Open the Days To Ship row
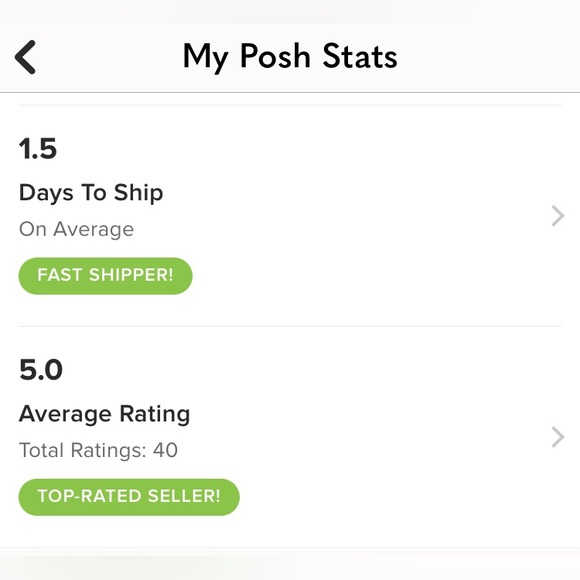The width and height of the screenshot is (580, 580). tap(290, 216)
